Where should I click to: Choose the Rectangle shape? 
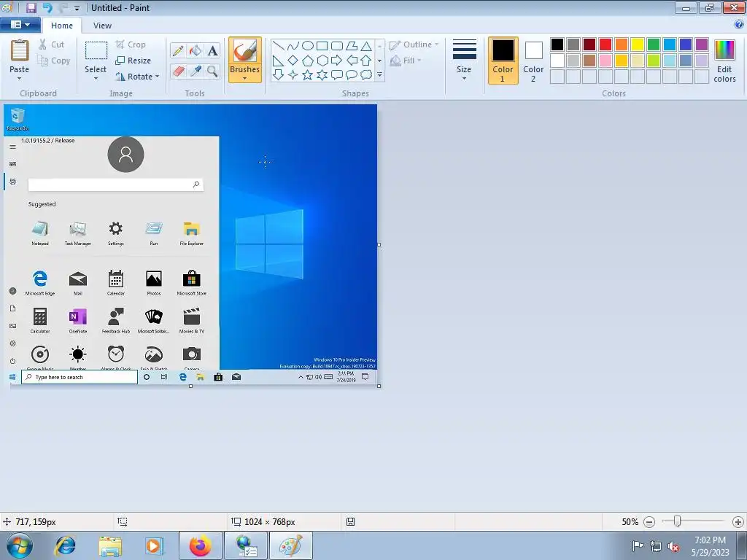[x=322, y=46]
